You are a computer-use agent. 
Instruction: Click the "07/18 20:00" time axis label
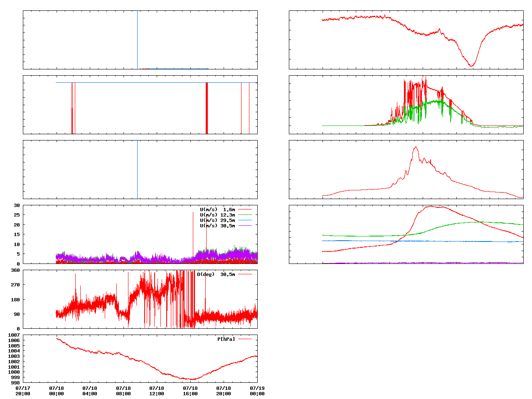tap(224, 391)
